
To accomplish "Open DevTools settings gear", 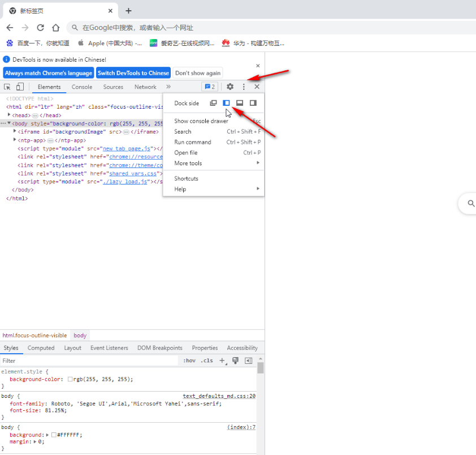I will click(x=230, y=87).
